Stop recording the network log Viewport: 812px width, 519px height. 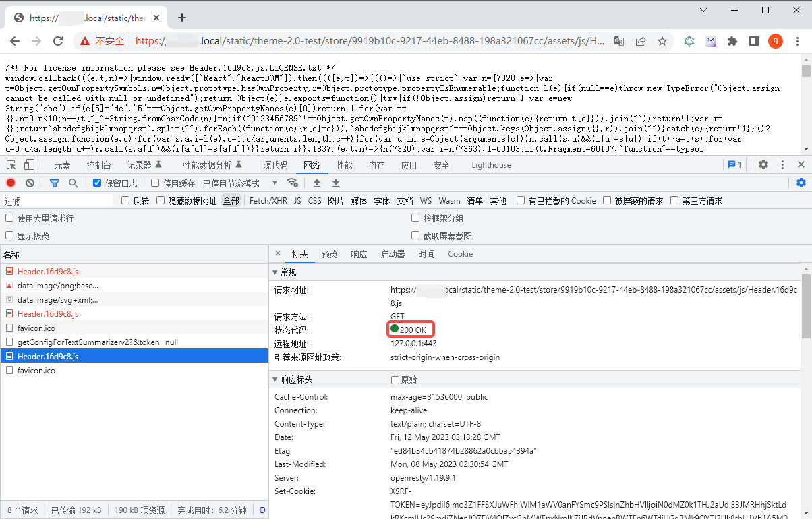(x=11, y=183)
